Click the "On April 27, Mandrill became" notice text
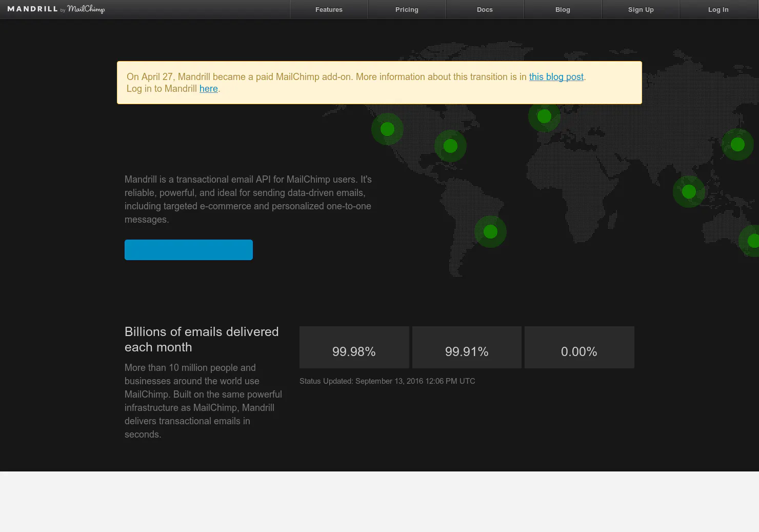The image size is (759, 532). point(356,83)
